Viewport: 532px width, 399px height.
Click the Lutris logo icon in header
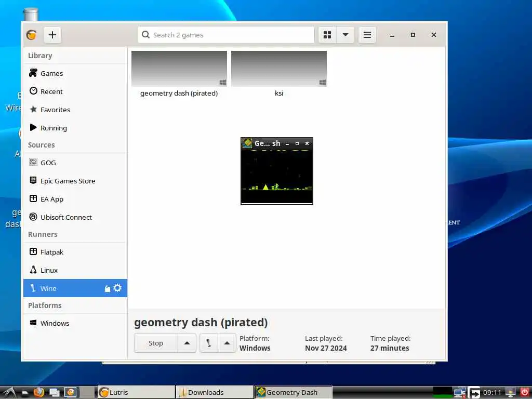(x=32, y=35)
